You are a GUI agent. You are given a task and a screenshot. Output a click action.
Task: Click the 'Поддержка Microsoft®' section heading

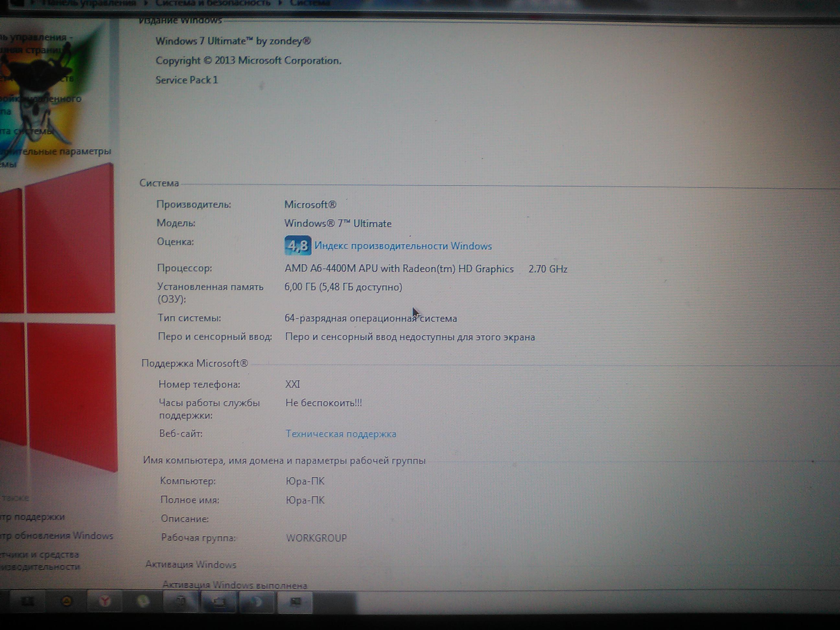[x=195, y=363]
